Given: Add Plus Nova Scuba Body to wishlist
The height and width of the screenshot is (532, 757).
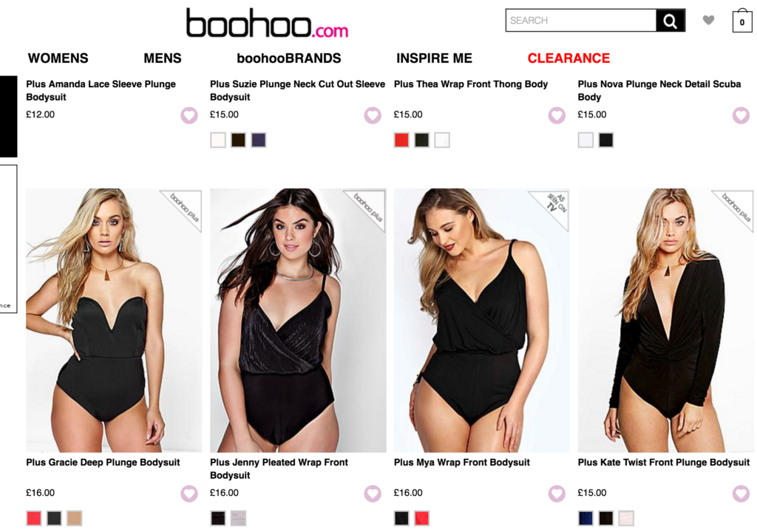Looking at the screenshot, I should point(741,115).
